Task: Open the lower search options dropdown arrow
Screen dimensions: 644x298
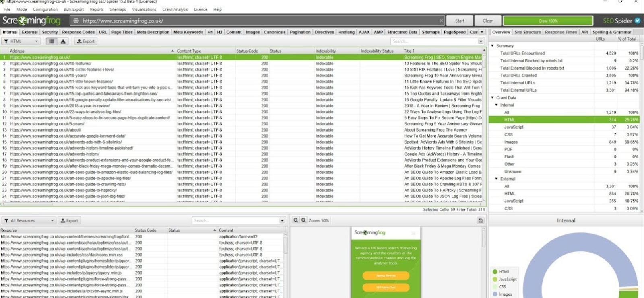Action: [x=282, y=220]
